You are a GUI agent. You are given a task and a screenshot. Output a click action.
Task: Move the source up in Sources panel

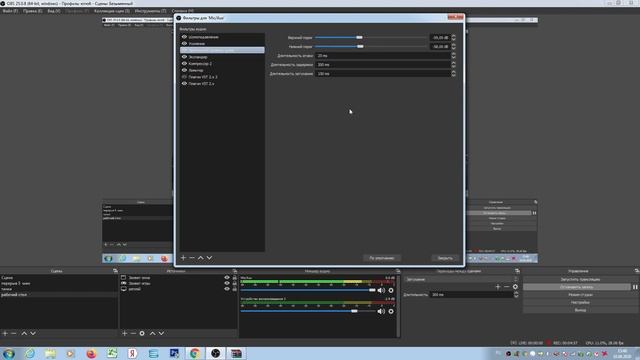tap(152, 333)
